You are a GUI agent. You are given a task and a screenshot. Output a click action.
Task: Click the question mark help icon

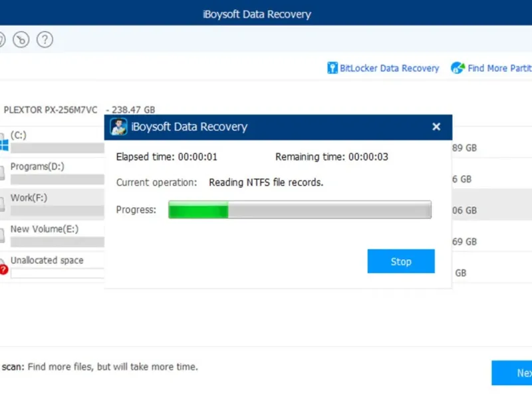(x=45, y=39)
